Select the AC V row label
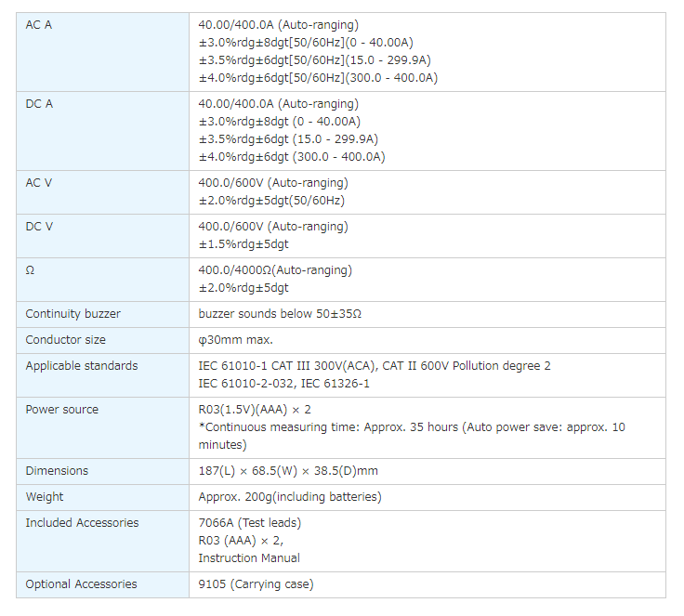The height and width of the screenshot is (616, 684). 39,182
